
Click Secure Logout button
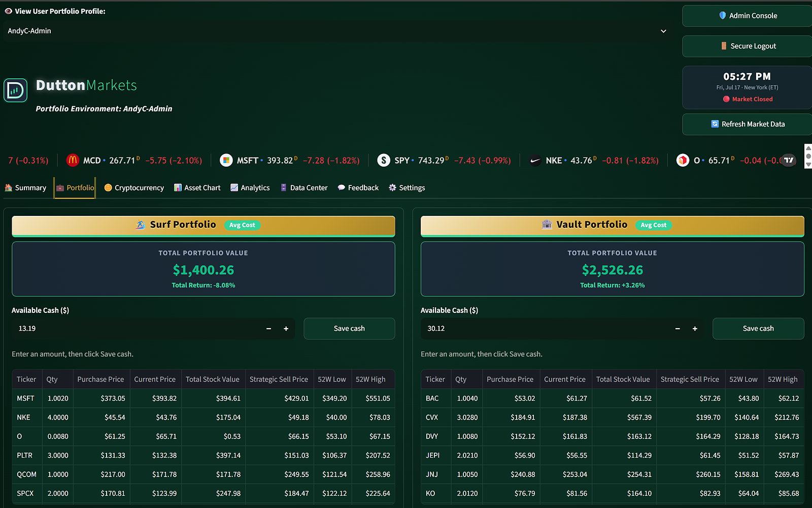click(x=748, y=46)
